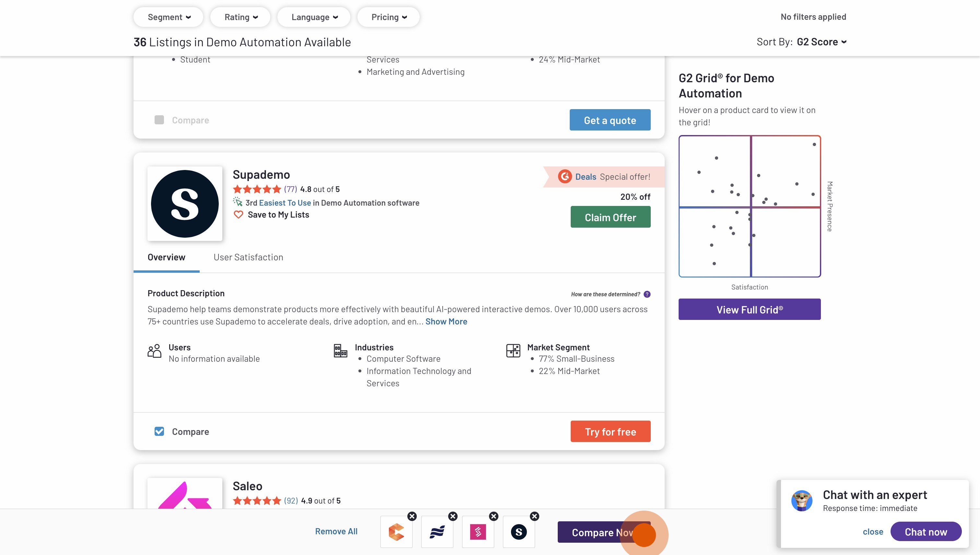
Task: Click the Supademo S icon in tray
Action: point(519,532)
